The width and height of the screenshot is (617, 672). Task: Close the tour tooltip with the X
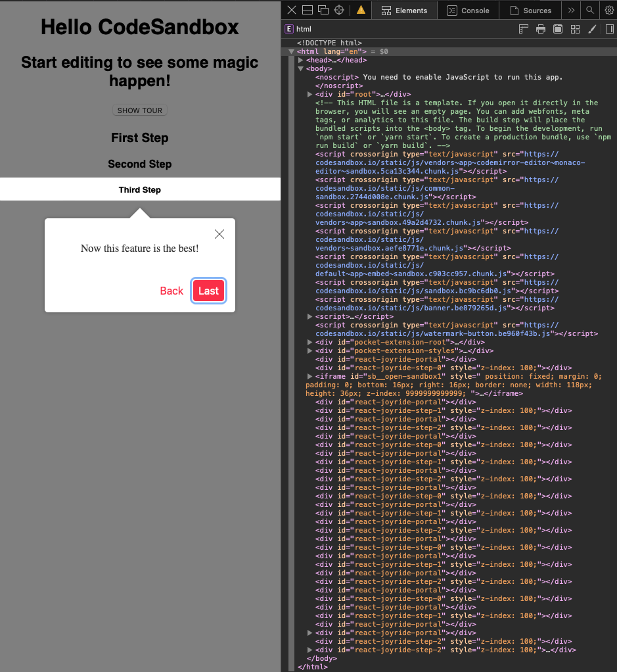tap(219, 234)
